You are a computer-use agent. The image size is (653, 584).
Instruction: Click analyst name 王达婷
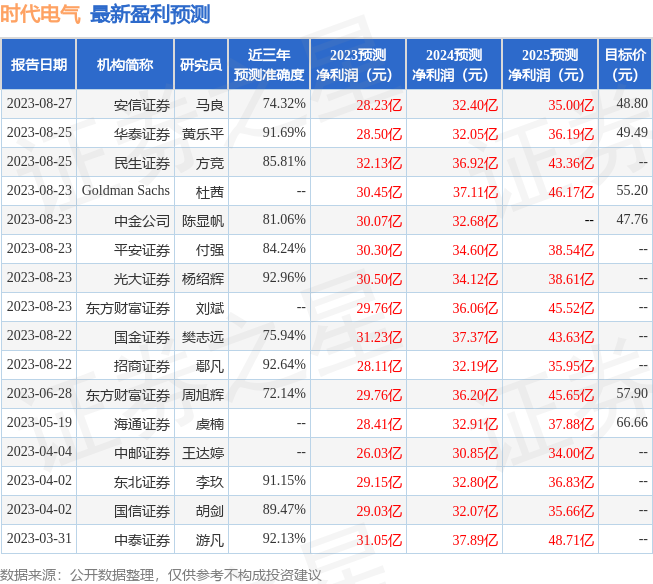point(203,453)
